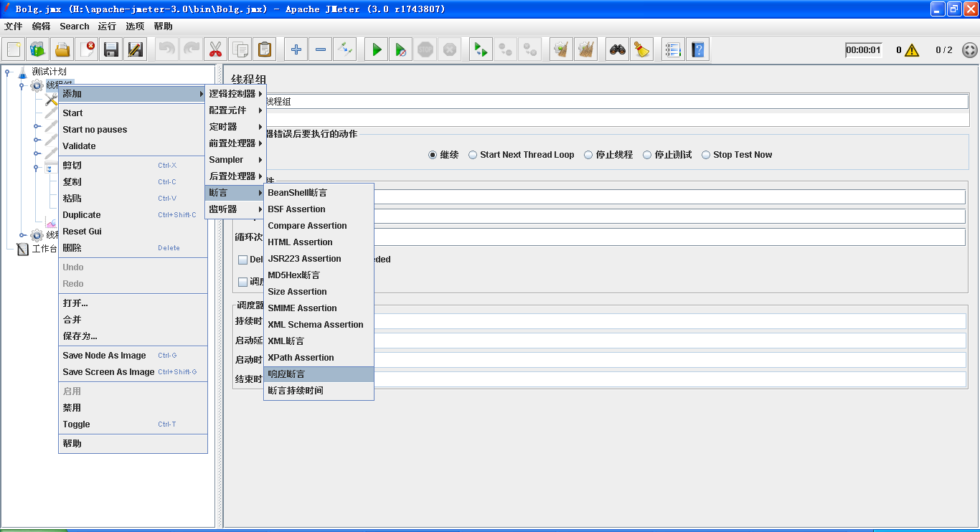Click the Clear broom toolbar icon
Screen dimensions: 980x532
point(562,49)
